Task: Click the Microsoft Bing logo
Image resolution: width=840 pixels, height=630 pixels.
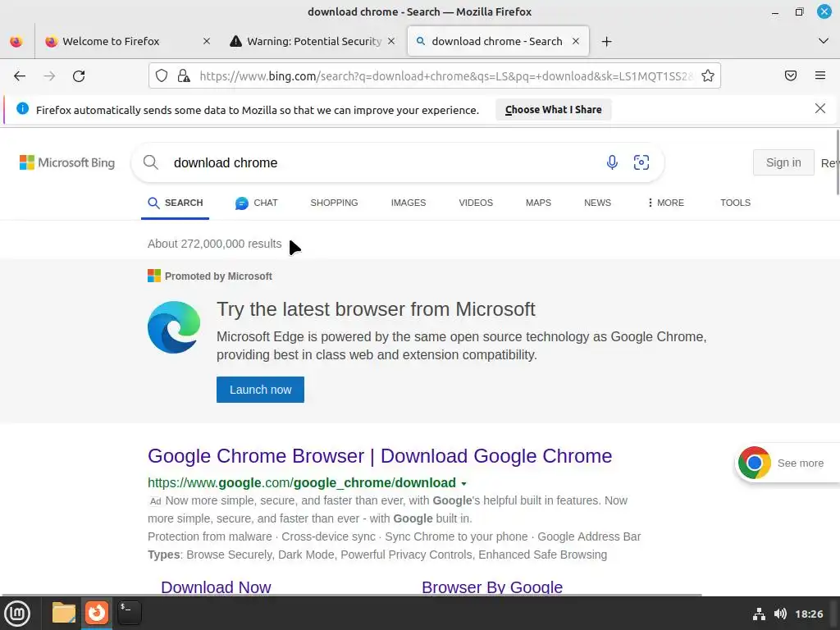Action: (67, 162)
